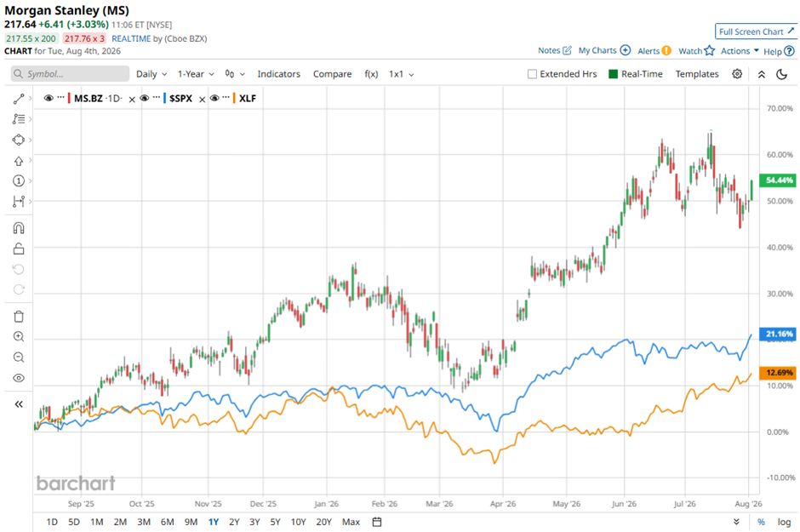The image size is (800, 532).
Task: Open the date range calendar picker
Action: [376, 522]
